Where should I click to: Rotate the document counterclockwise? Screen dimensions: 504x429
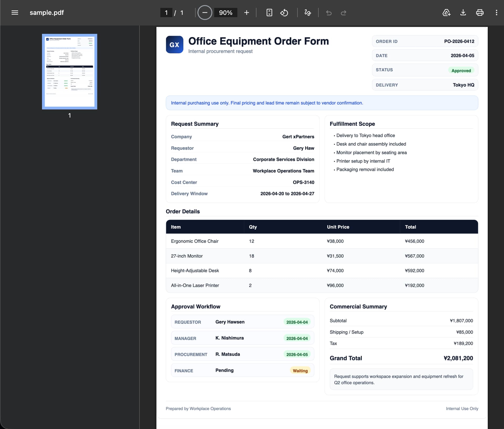[x=284, y=13]
